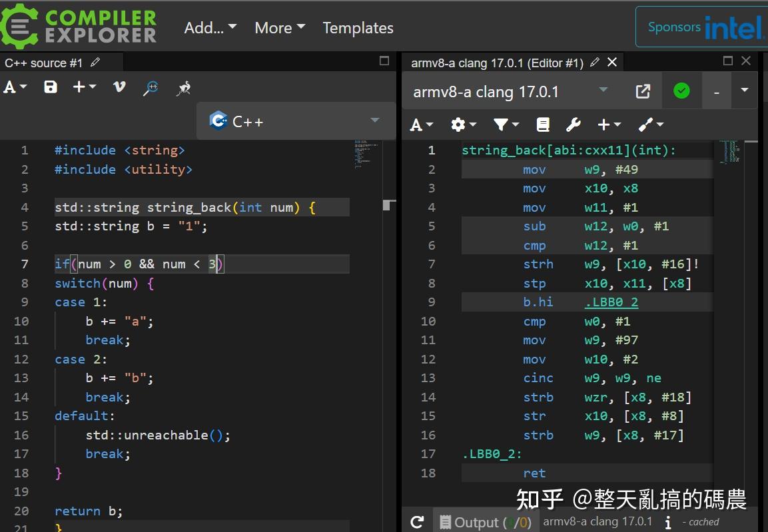This screenshot has height=532, width=768.
Task: Expand the compiler flags dropdown arrow
Action: (x=745, y=91)
